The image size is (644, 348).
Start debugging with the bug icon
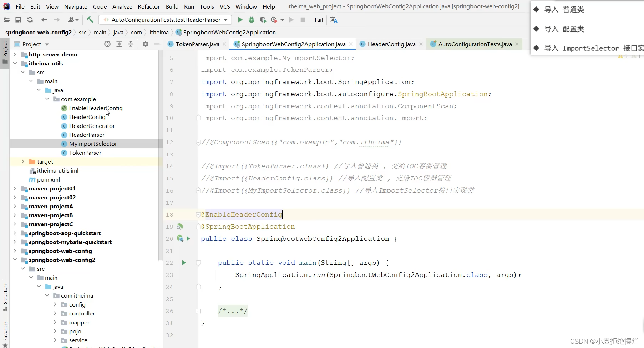252,20
